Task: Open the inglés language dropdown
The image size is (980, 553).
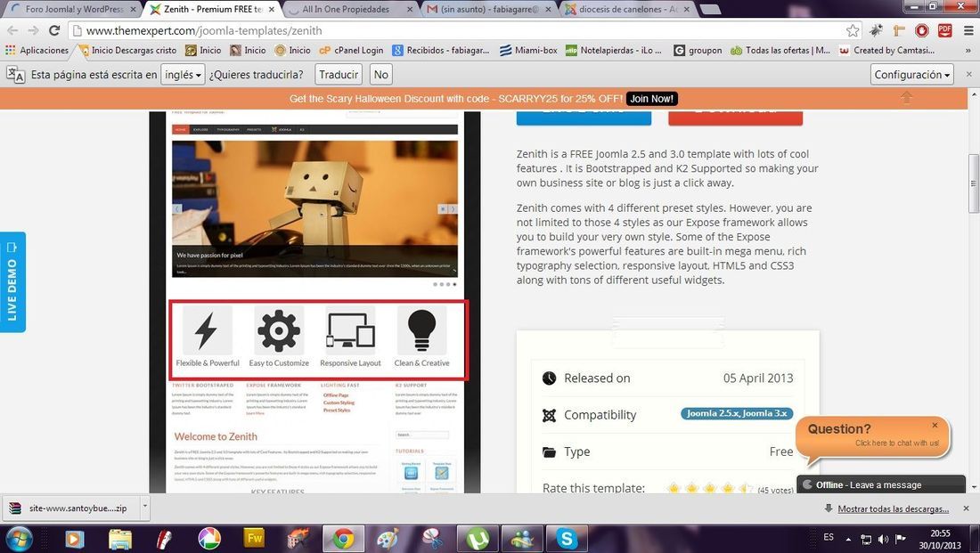Action: click(x=183, y=75)
